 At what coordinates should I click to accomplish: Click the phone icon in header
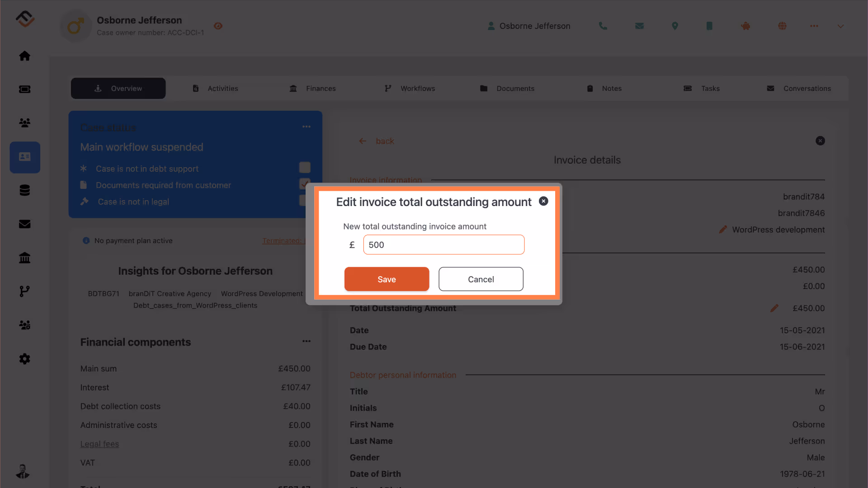tap(603, 26)
